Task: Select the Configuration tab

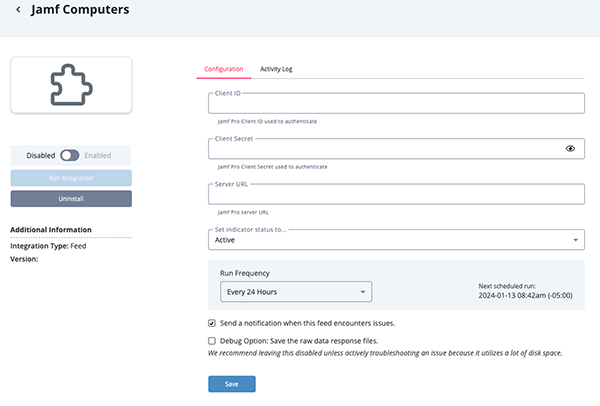Action: [x=224, y=69]
